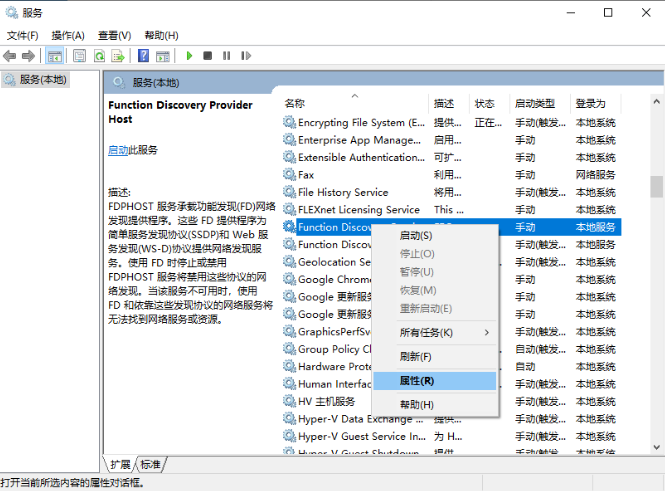The image size is (665, 491).
Task: Toggle the show/hide console tree icon
Action: [55, 56]
